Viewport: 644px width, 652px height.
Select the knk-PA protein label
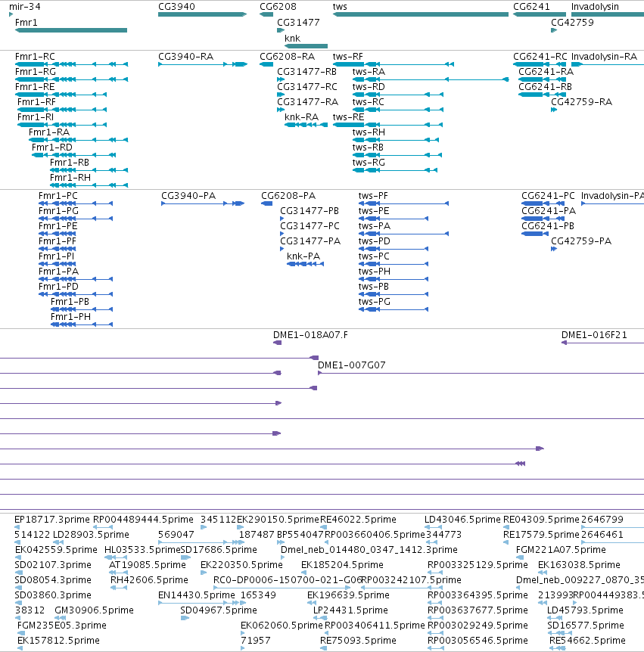tap(303, 256)
